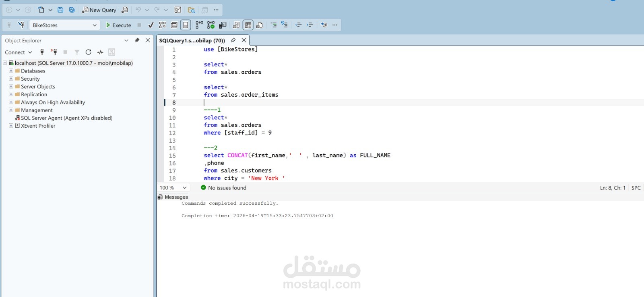The height and width of the screenshot is (297, 644).
Task: Expand the Server Objects node
Action: [x=11, y=86]
